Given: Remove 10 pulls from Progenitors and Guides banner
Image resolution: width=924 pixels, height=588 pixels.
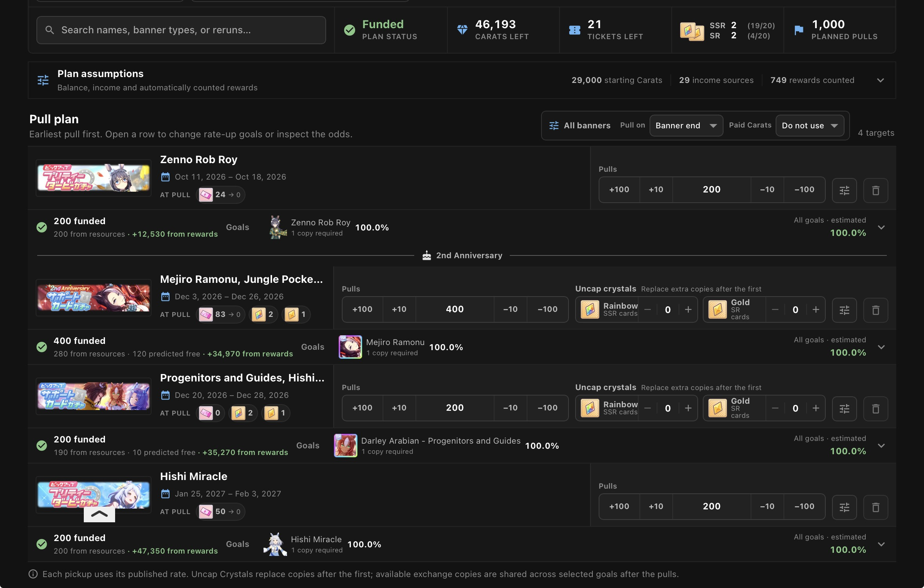Looking at the screenshot, I should pyautogui.click(x=510, y=408).
